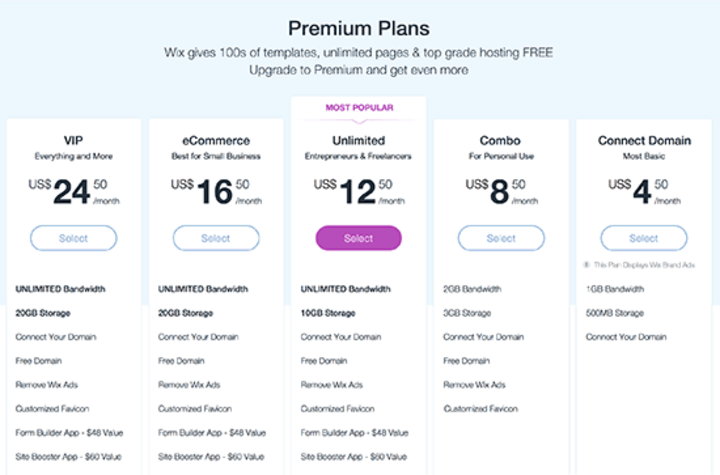Choose the Unlimited plan with purple Select button
720x475 pixels.
click(358, 238)
